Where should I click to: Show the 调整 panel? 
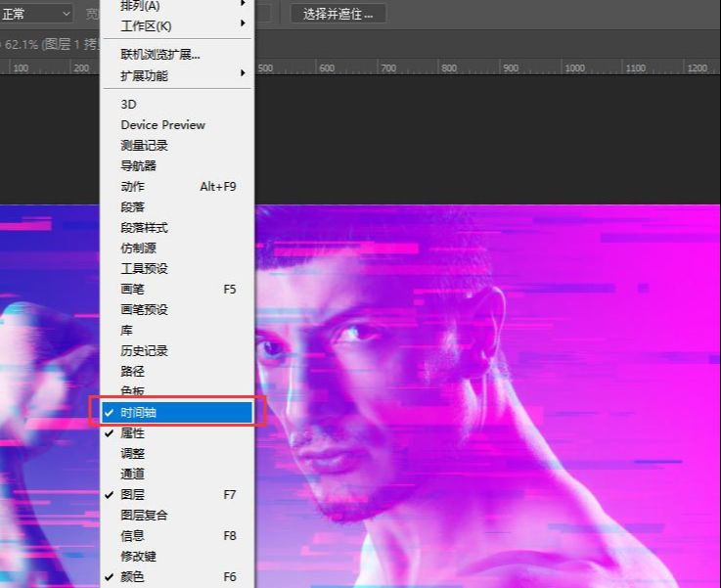point(177,453)
